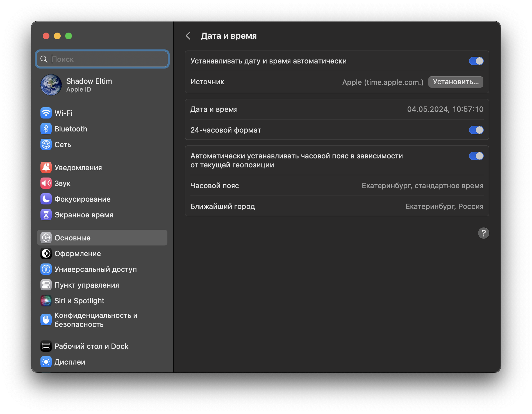
Task: Click the help question mark button
Action: coord(483,233)
